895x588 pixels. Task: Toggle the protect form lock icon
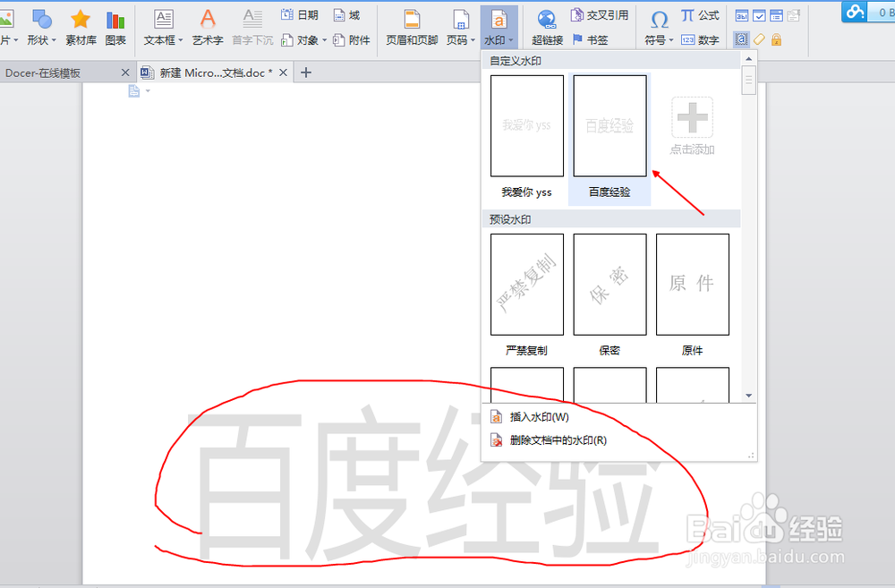tap(776, 39)
